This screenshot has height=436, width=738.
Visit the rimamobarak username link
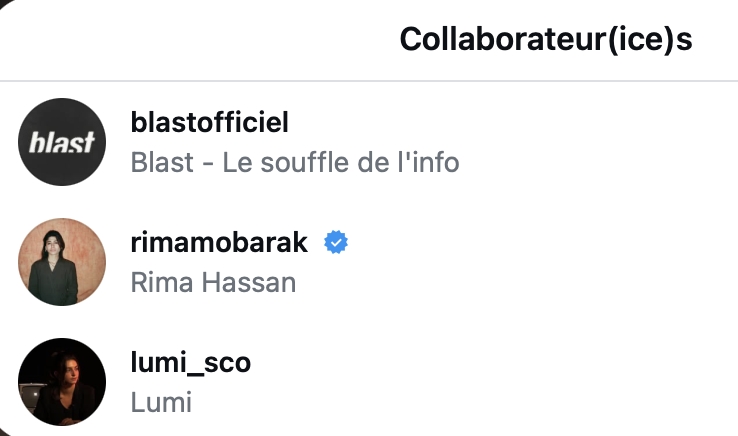coord(219,242)
